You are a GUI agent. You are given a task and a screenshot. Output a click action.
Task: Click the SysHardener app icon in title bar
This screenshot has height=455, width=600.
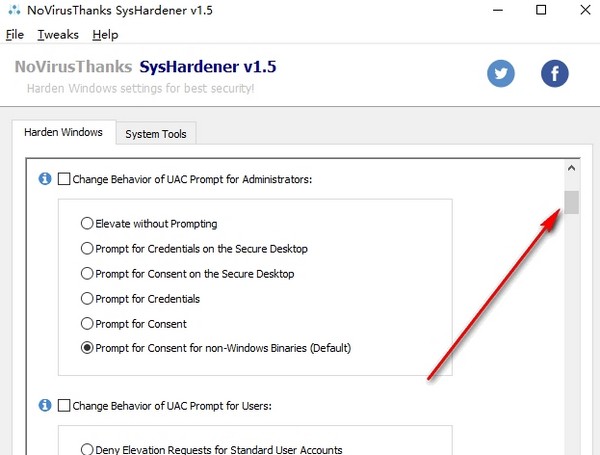click(x=13, y=10)
